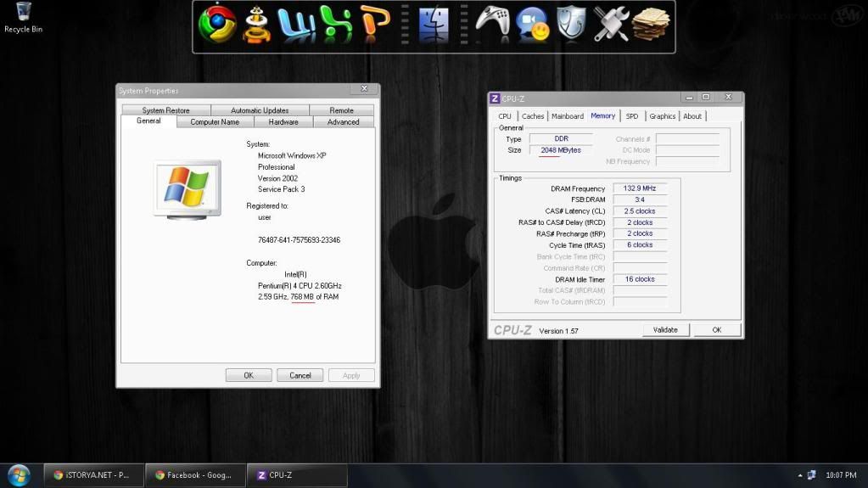Click the Size field showing 2048 MBytes
Image resolution: width=868 pixels, height=488 pixels.
click(562, 150)
